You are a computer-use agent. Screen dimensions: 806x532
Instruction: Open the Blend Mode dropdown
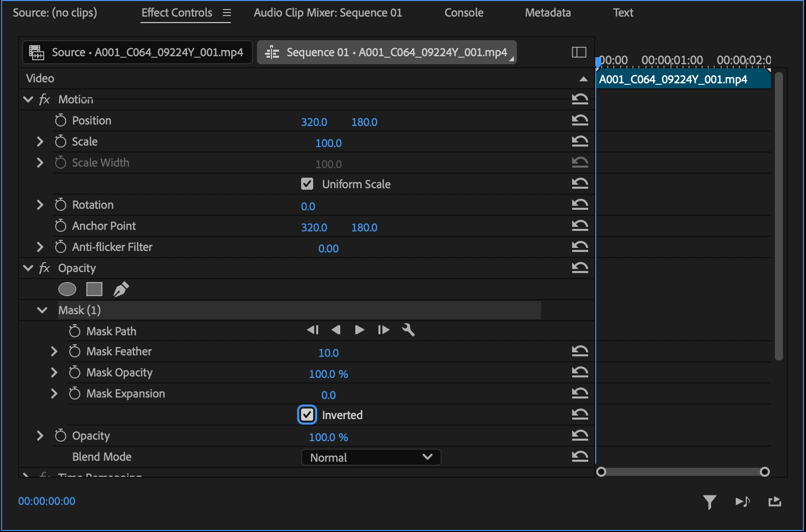click(x=371, y=457)
